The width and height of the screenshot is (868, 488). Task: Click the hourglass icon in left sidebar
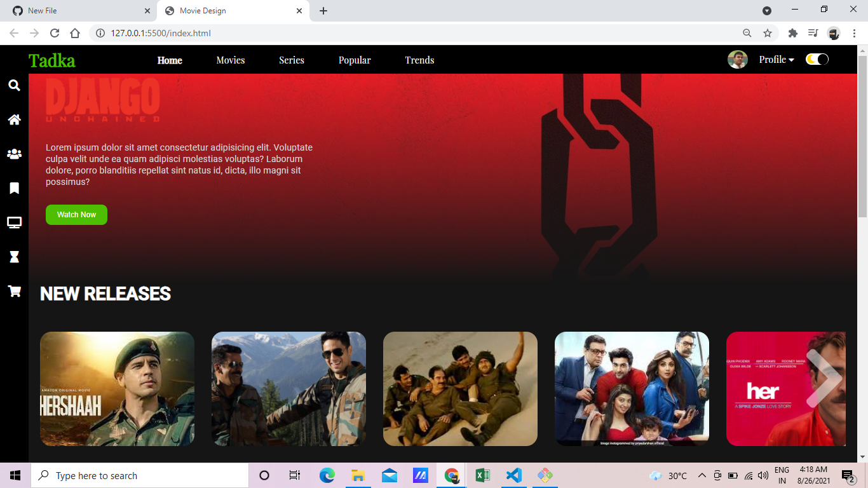coord(14,257)
